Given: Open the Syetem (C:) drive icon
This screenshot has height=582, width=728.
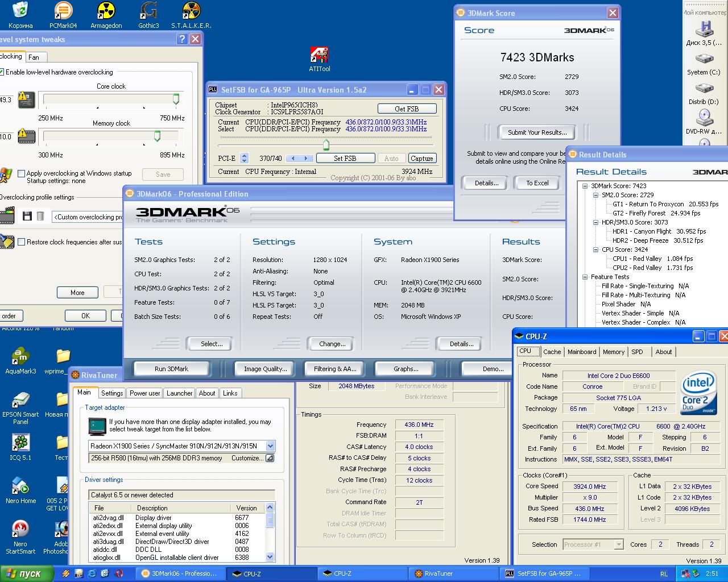Looking at the screenshot, I should [x=705, y=64].
